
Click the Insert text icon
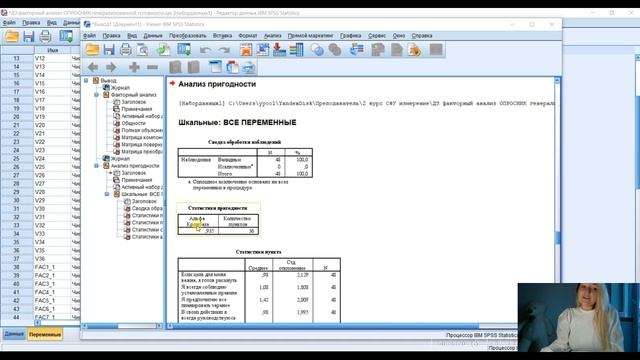click(249, 67)
